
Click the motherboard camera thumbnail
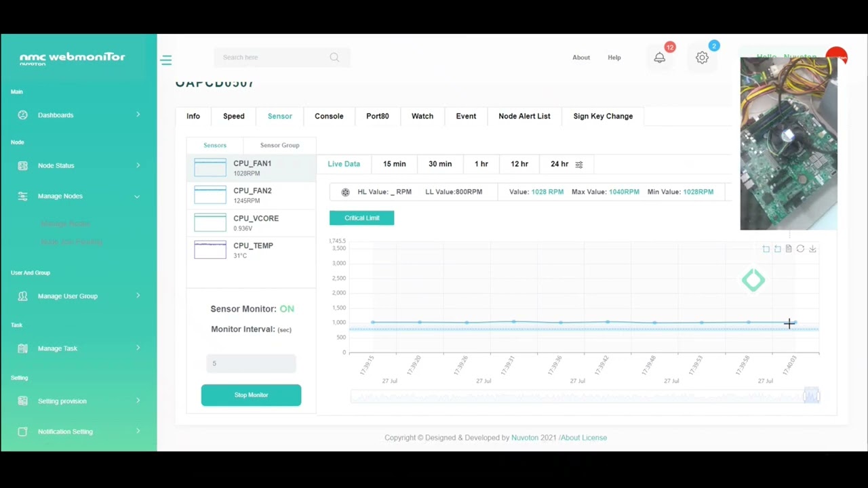click(789, 144)
